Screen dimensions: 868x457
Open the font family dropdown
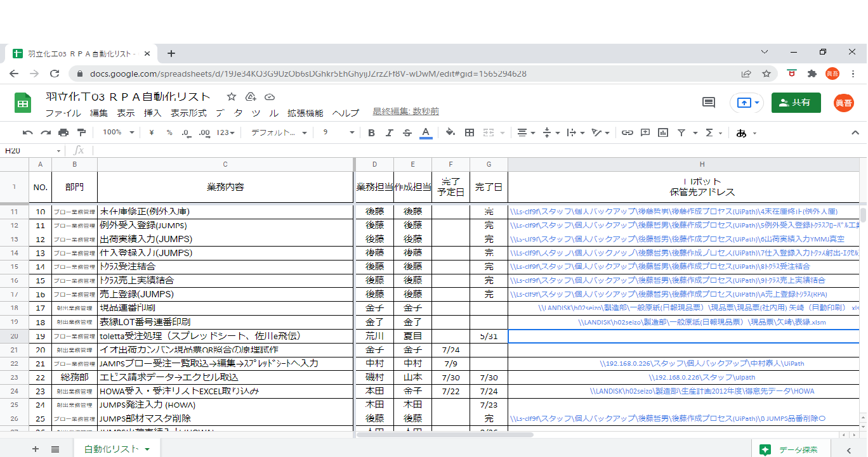[x=279, y=132]
